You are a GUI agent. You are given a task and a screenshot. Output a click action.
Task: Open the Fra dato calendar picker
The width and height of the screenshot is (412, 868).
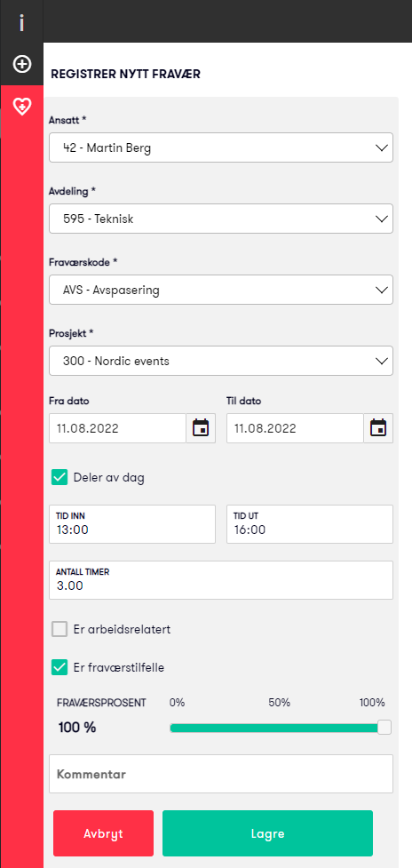[201, 428]
